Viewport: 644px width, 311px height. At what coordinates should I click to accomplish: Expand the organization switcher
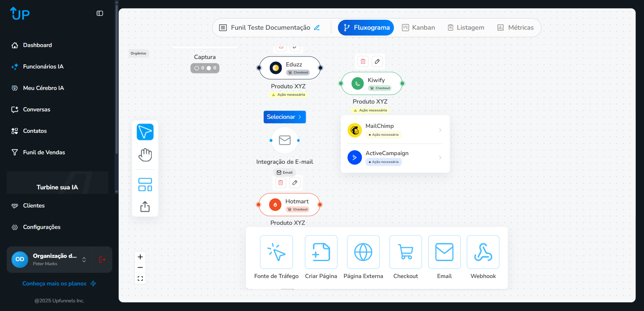(84, 259)
